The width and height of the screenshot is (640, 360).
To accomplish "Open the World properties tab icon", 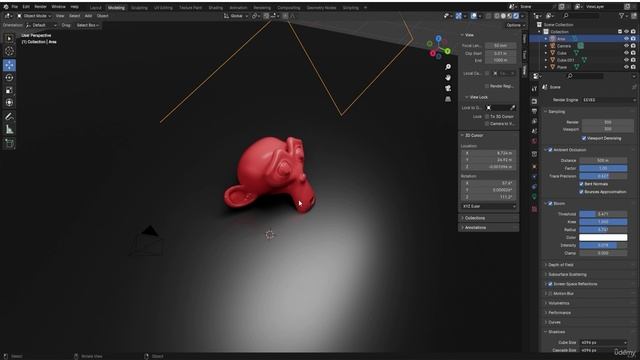I will pos(534,141).
